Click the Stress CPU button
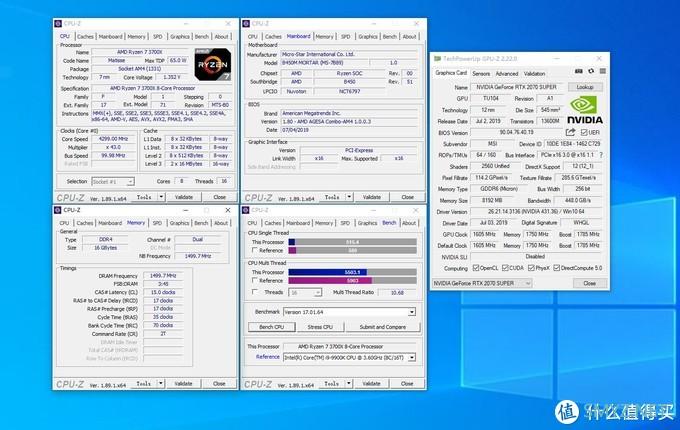The height and width of the screenshot is (430, 680). (x=320, y=327)
